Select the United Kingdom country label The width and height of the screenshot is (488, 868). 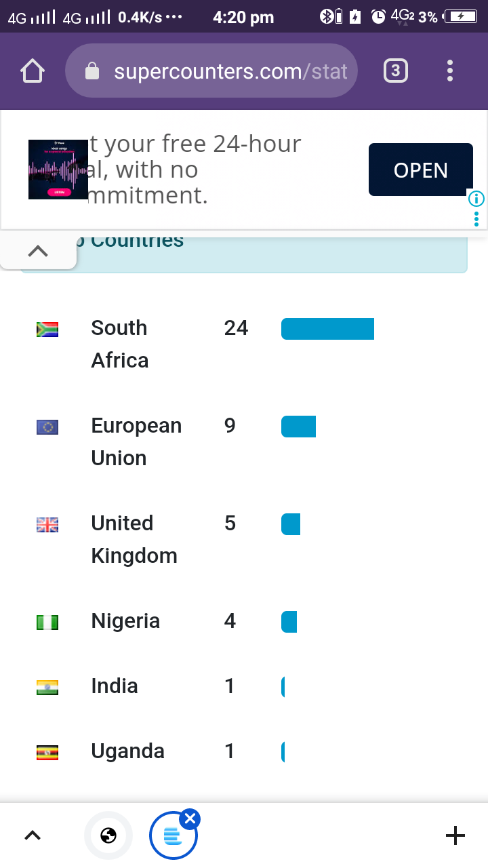pyautogui.click(x=134, y=539)
